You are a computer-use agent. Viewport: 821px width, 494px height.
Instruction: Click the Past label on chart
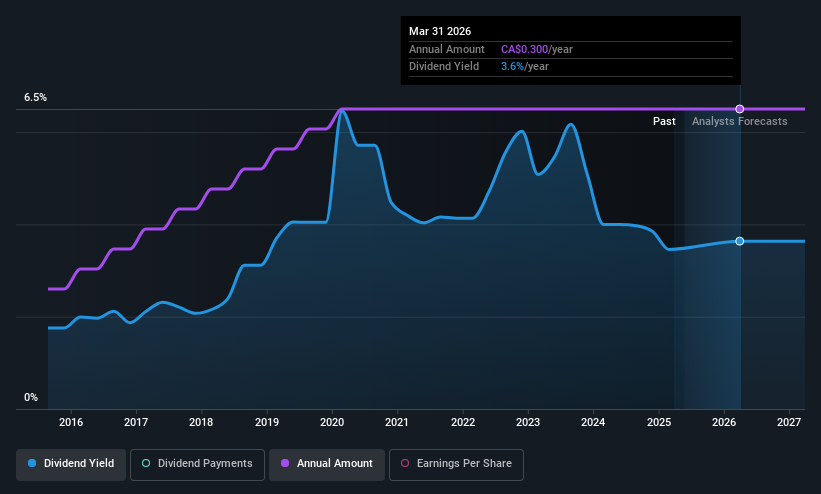(664, 122)
